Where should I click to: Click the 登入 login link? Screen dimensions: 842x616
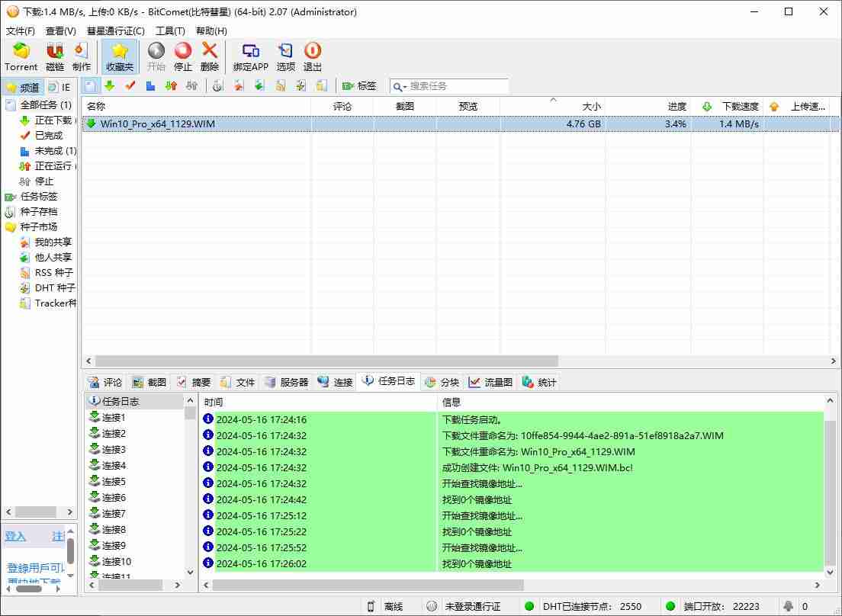15,536
